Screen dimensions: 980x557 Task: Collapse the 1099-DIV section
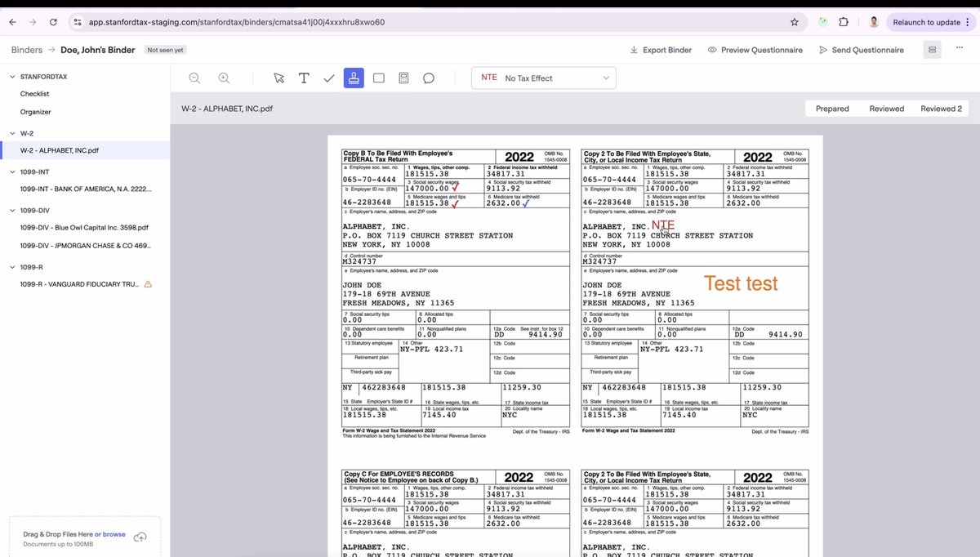click(x=12, y=211)
